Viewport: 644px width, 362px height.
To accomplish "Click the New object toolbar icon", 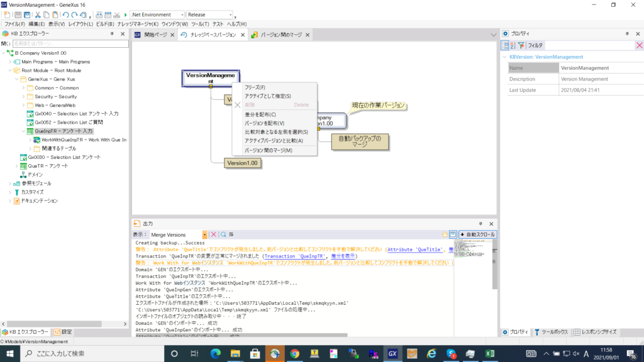I will pyautogui.click(x=7, y=15).
